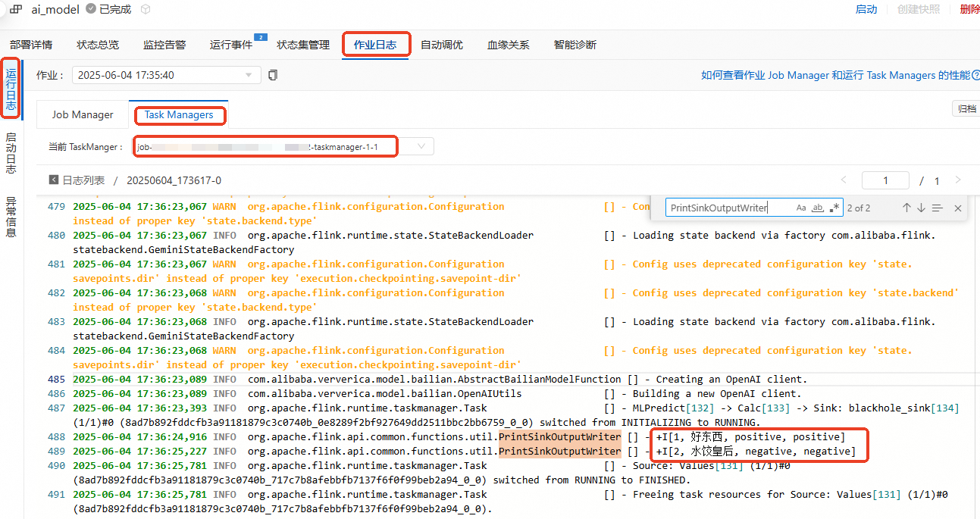
Task: Copy the job ID with the copy icon
Action: (273, 75)
